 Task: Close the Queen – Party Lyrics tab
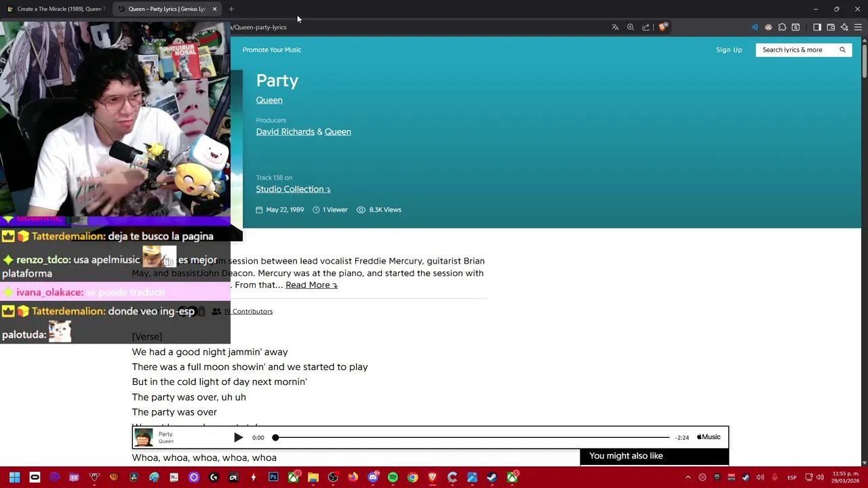(x=214, y=9)
